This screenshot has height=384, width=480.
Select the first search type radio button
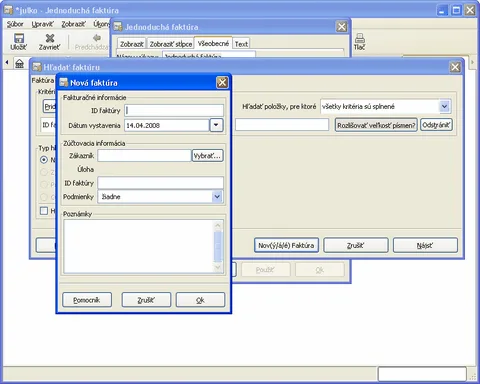pos(44,160)
